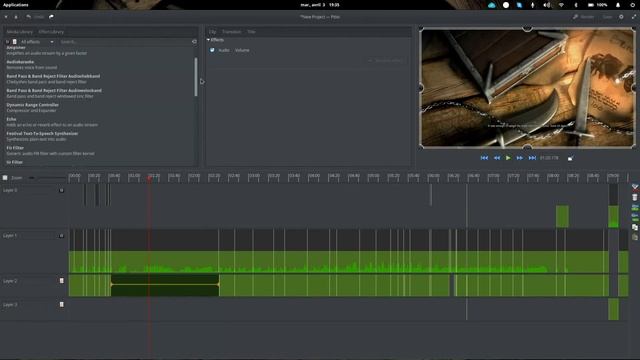640x360 pixels.
Task: Click the Layer 3 delete icon
Action: coord(62,304)
